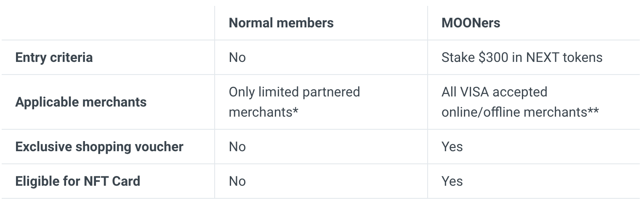Click No in the Entry criteria row
644x203 pixels.
tap(237, 57)
